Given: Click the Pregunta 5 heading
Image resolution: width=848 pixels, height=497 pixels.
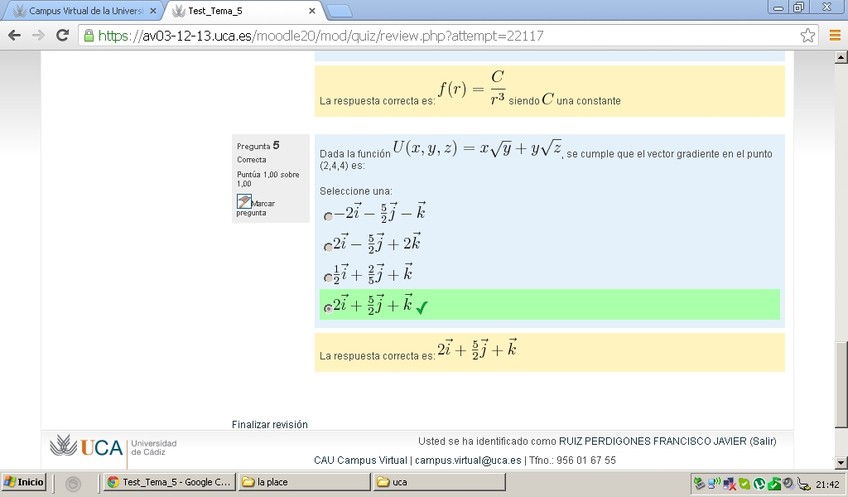Looking at the screenshot, I should (258, 145).
